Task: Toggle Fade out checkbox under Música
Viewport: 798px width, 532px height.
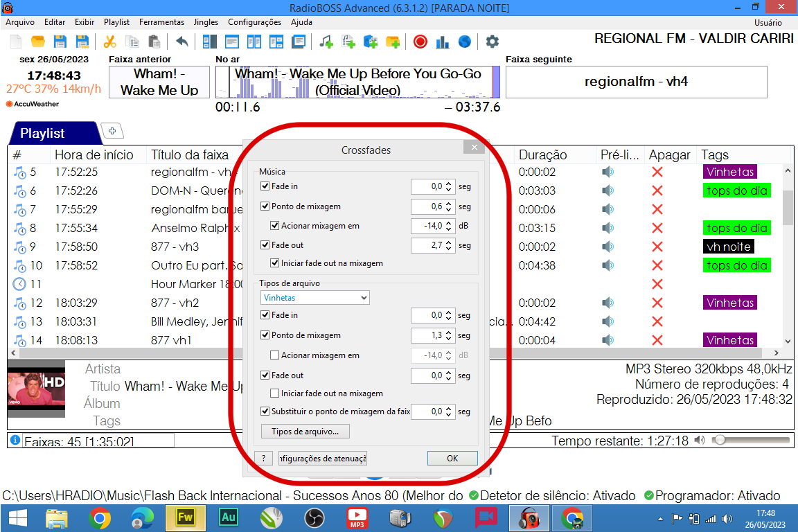Action: coord(265,245)
